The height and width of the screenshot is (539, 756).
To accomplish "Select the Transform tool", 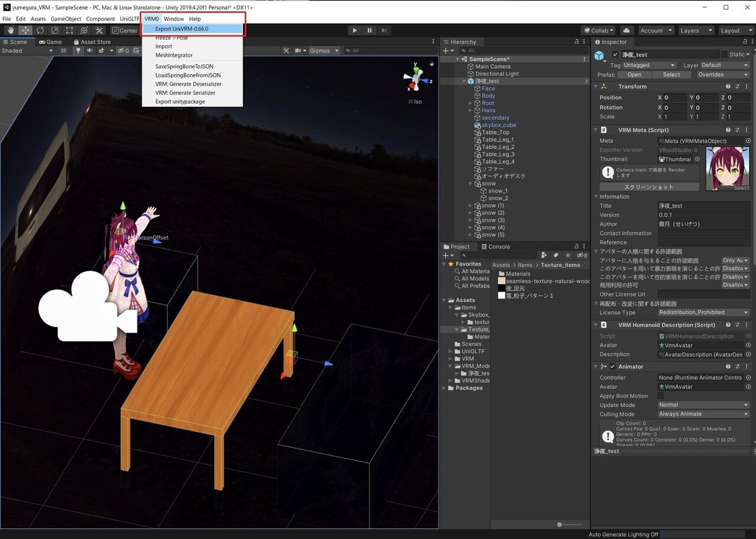I will (83, 30).
